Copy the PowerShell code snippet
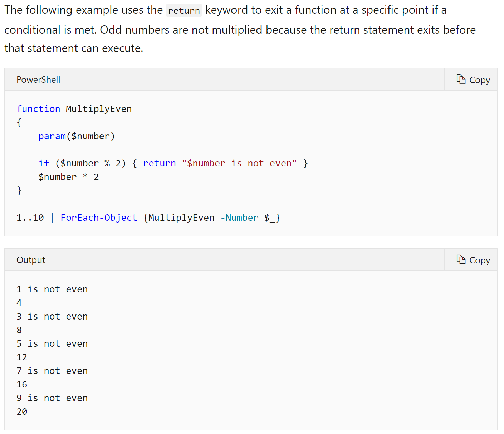The width and height of the screenshot is (504, 434). coord(473,79)
